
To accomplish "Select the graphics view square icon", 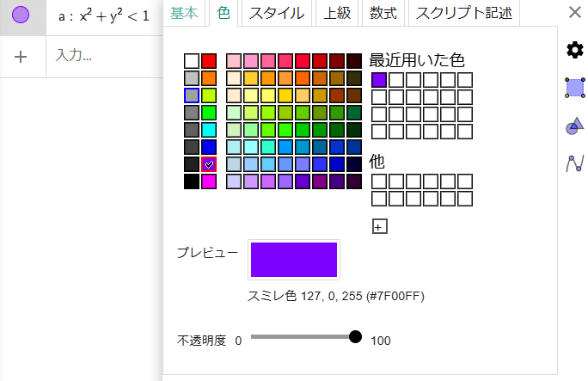I will (575, 88).
